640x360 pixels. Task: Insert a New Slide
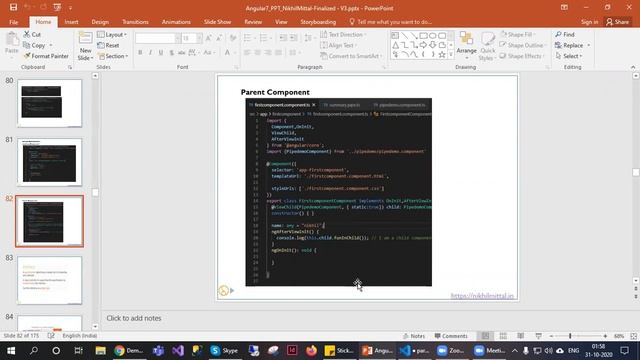(85, 46)
